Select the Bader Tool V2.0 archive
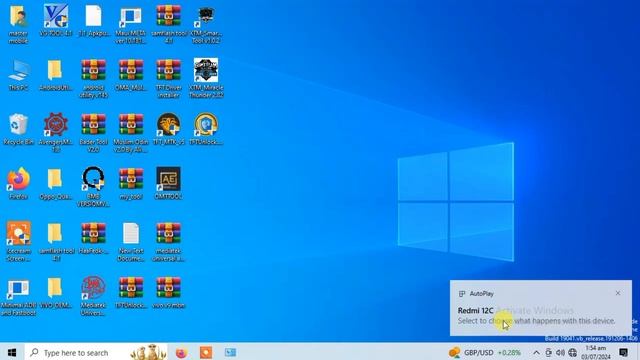The height and width of the screenshot is (360, 640). click(93, 124)
